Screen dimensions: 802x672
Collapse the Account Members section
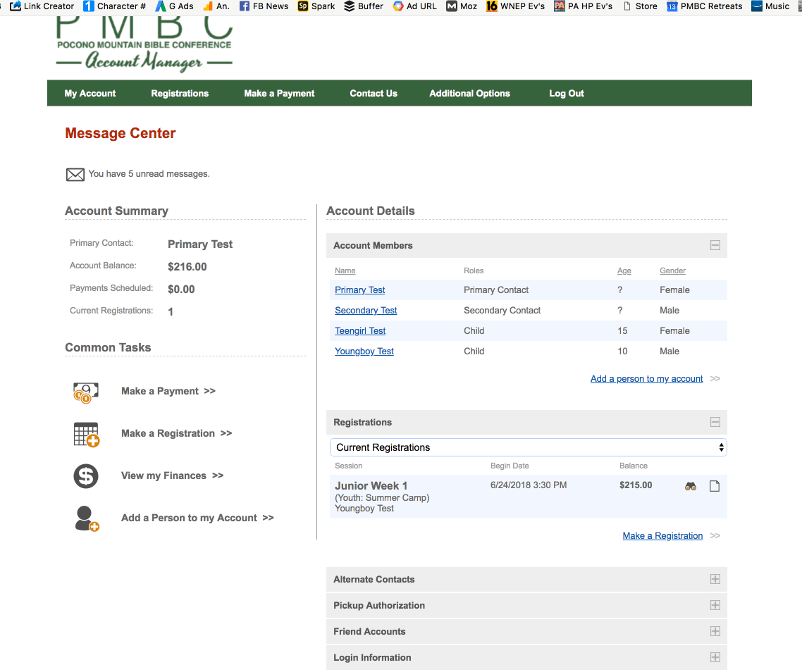click(x=715, y=245)
